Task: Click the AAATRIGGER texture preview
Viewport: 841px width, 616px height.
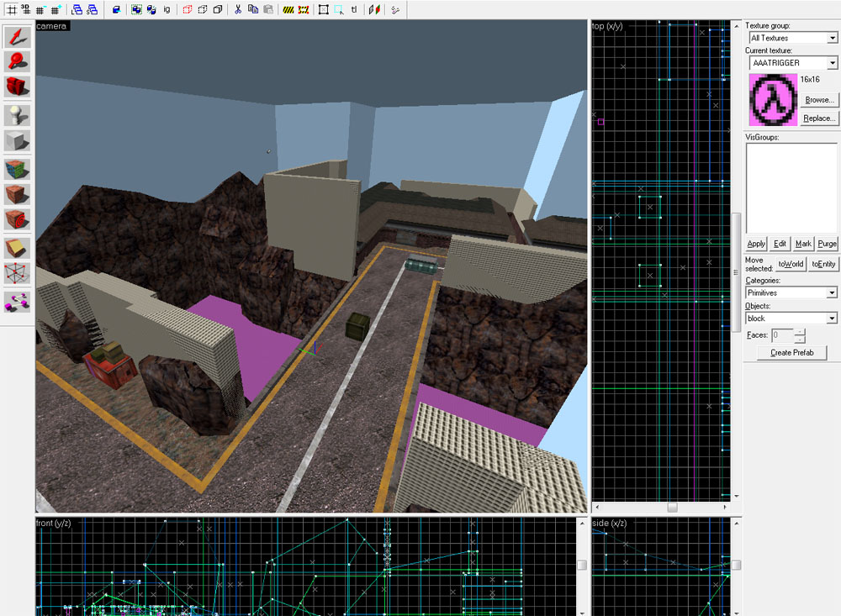Action: click(x=773, y=100)
